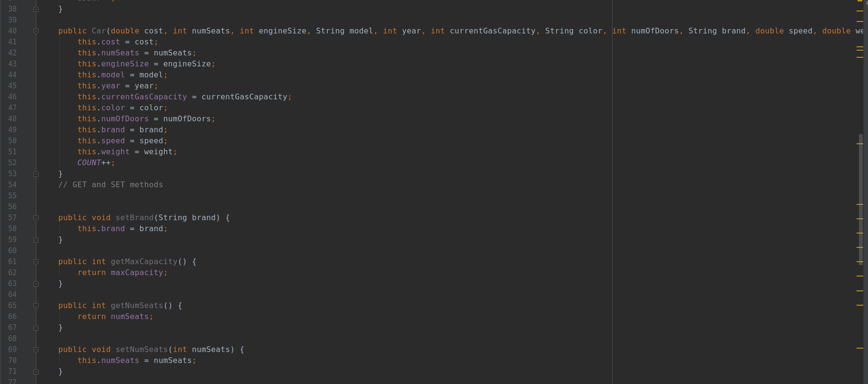Click 'this.speed = speed;' line

click(122, 141)
